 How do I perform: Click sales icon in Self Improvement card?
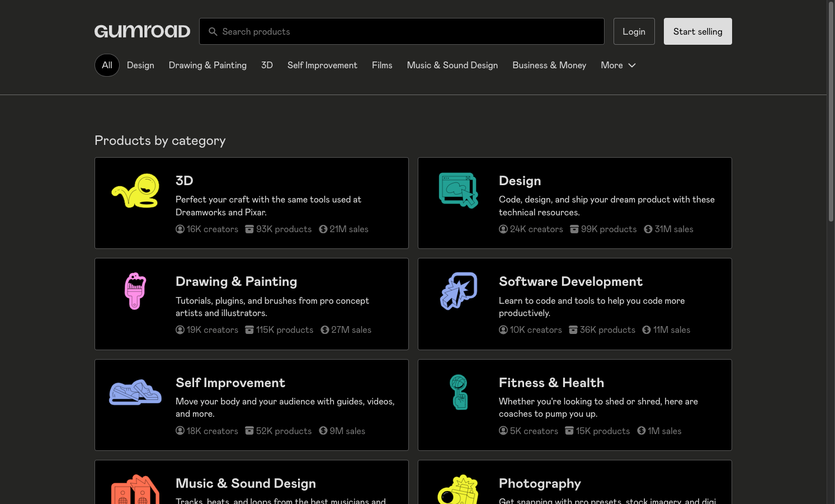[323, 431]
